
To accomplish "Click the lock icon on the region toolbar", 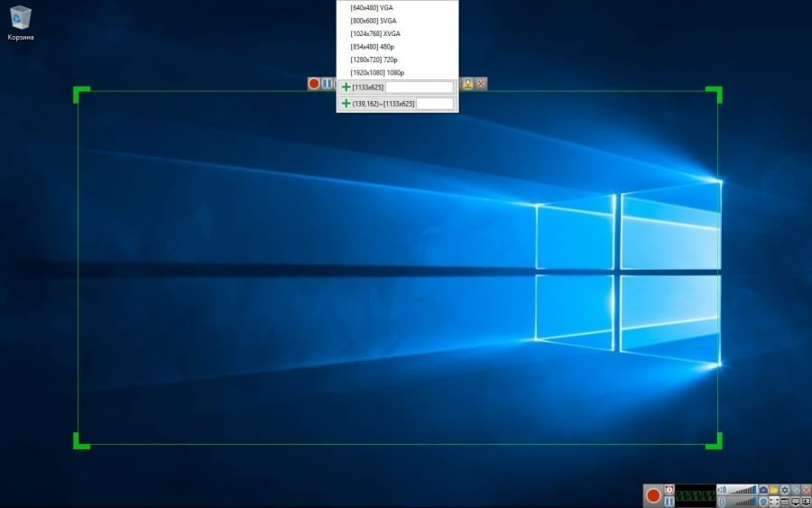I will click(x=467, y=83).
